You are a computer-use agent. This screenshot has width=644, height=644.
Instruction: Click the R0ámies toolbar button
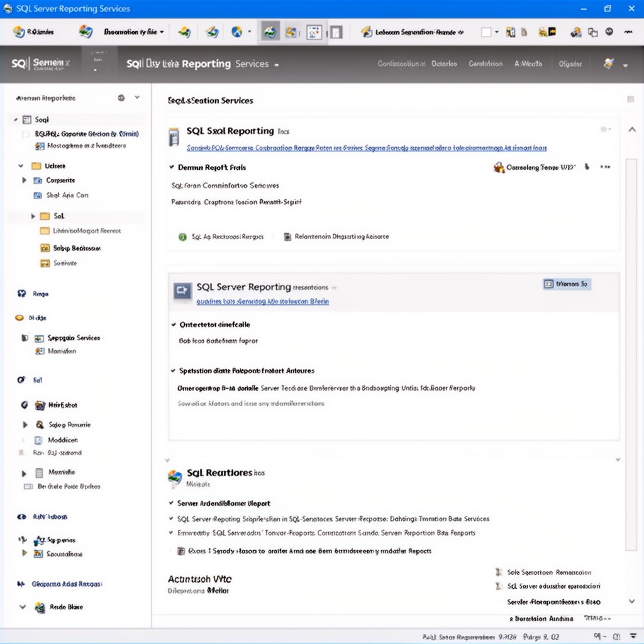coord(34,31)
